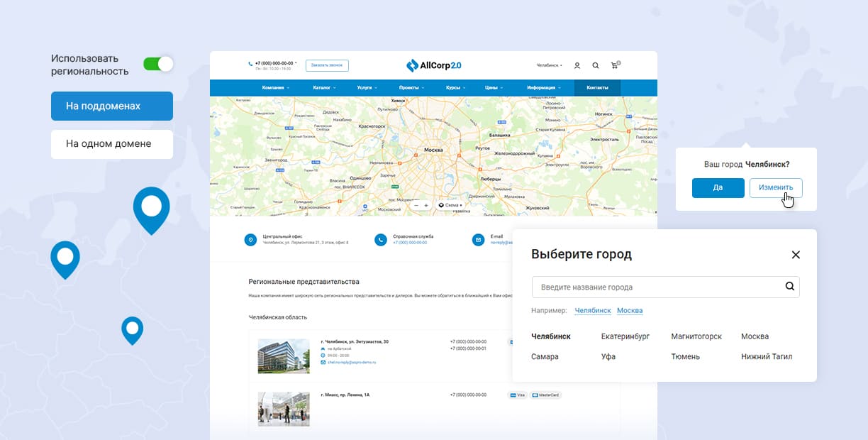This screenshot has width=868, height=440.
Task: Select Екатеринбург in the city list
Action: click(x=626, y=336)
